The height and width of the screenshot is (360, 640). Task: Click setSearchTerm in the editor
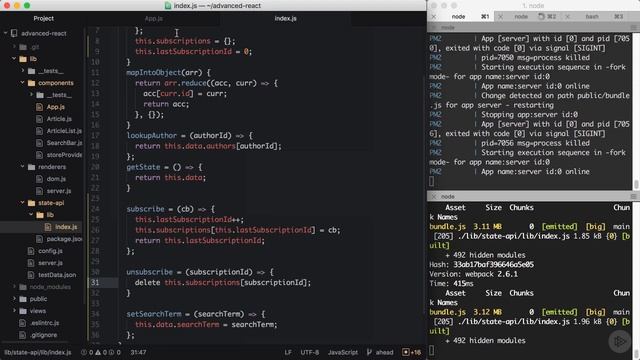click(154, 314)
